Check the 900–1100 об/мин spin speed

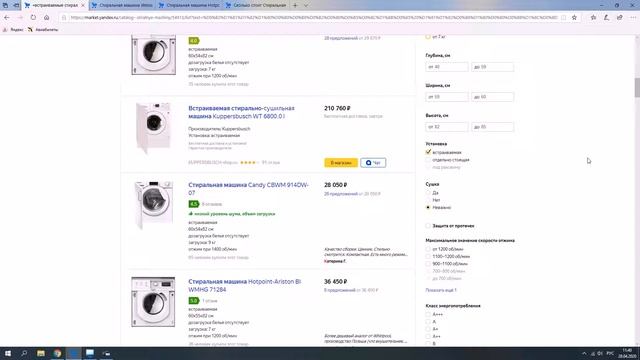(x=428, y=264)
